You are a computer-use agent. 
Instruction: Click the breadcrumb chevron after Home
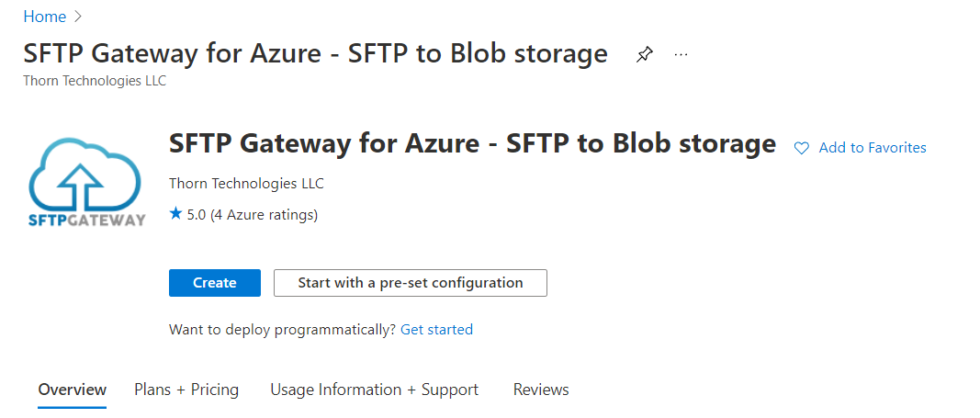(x=78, y=17)
